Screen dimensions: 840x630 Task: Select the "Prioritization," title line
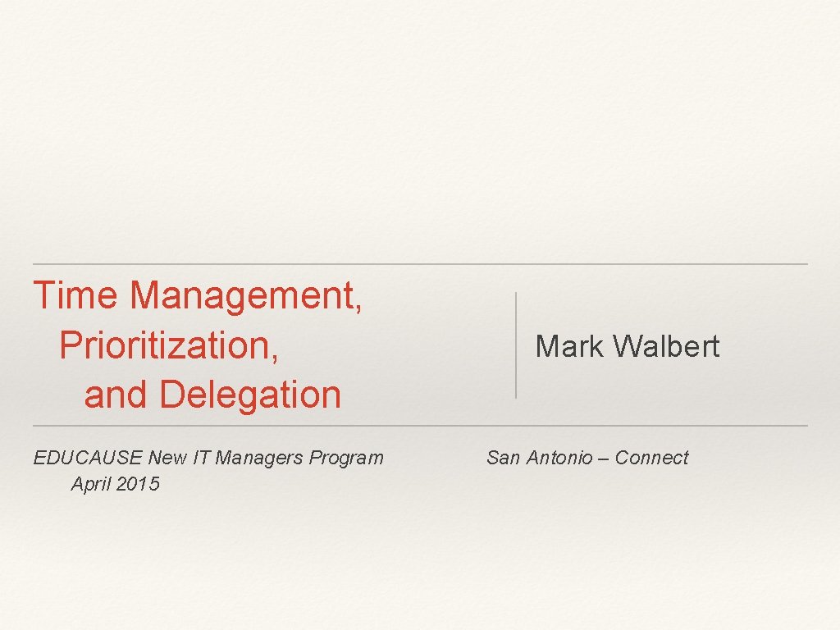point(169,345)
